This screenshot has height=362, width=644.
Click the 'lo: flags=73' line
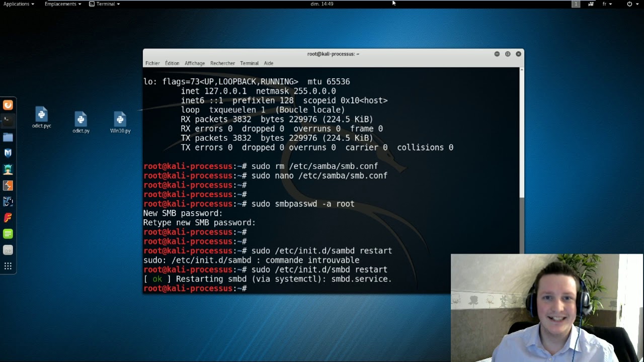[x=247, y=81]
